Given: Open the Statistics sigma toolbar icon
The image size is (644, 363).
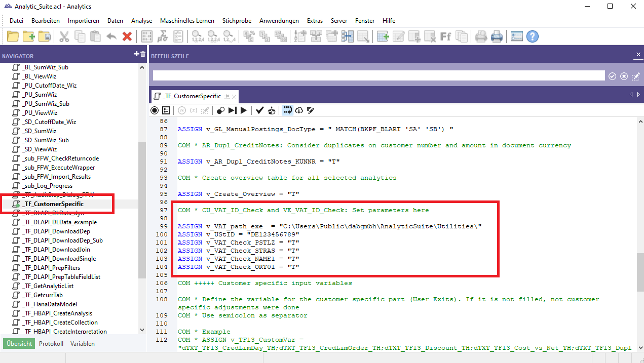Looking at the screenshot, I should [x=163, y=36].
